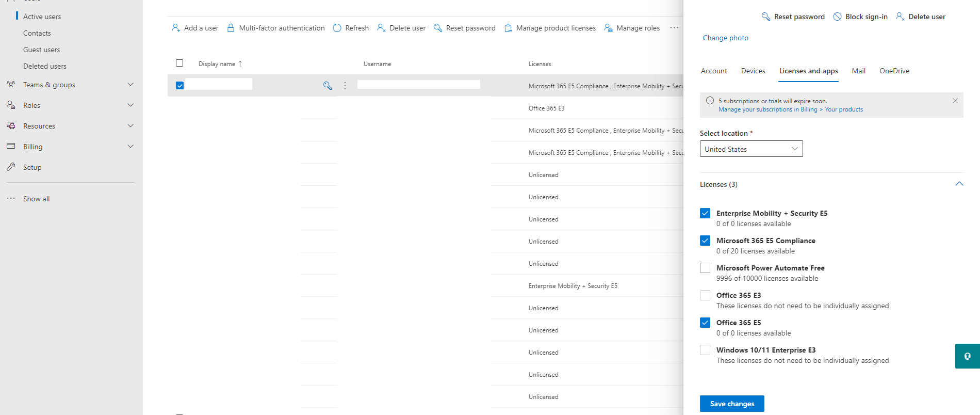Collapse the Licenses (3) section
The image size is (980, 415).
tap(959, 184)
